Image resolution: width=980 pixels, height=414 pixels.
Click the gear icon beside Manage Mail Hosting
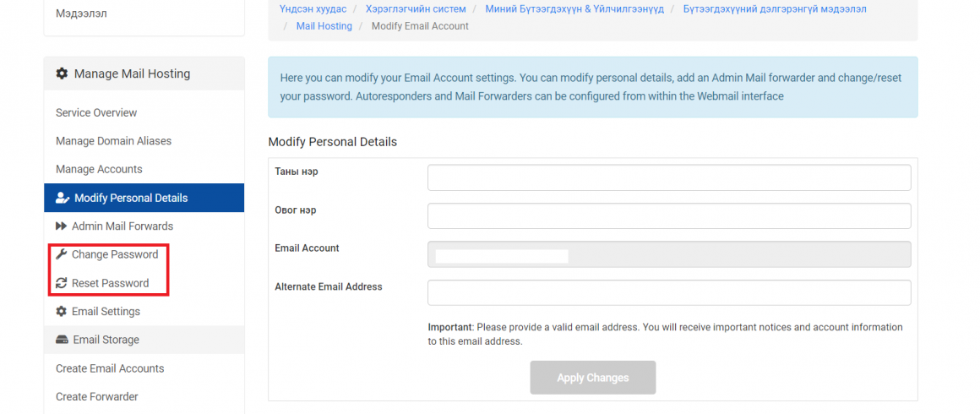coord(61,74)
